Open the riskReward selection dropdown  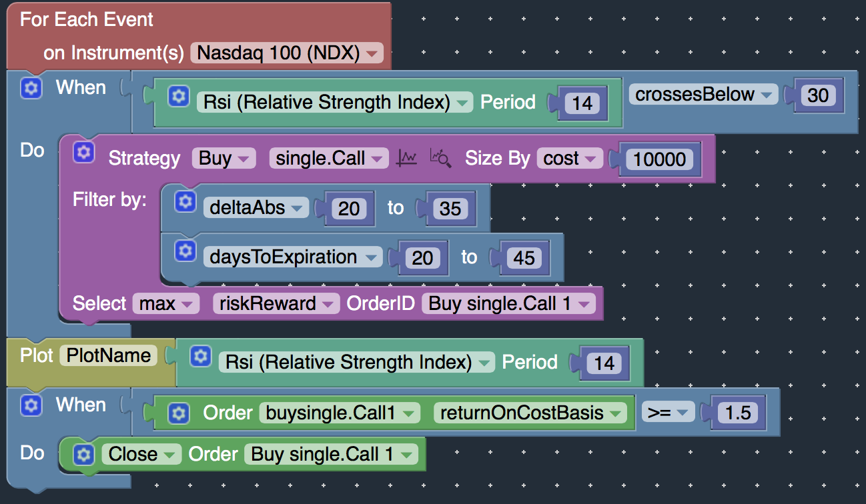277,303
